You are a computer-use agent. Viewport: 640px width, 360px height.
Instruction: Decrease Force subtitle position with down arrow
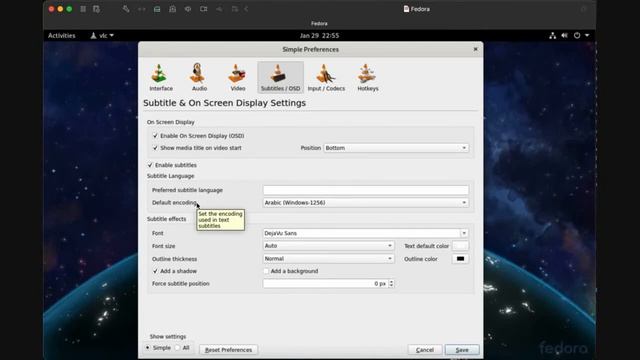click(x=391, y=286)
